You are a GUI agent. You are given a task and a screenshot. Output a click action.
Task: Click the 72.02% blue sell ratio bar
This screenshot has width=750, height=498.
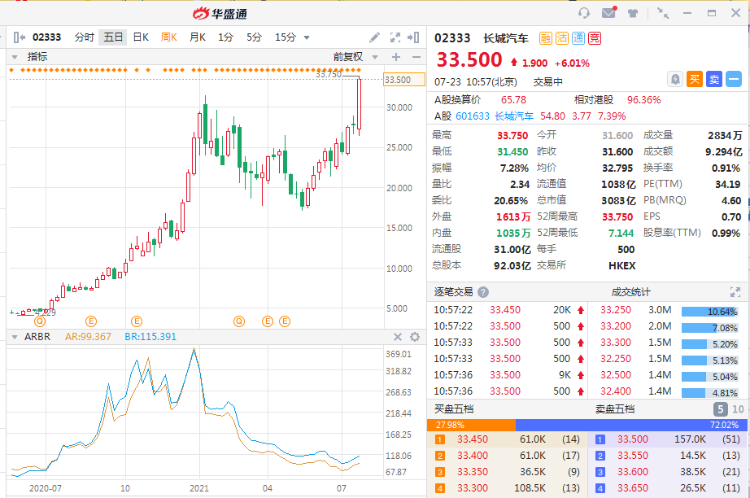tap(631, 425)
